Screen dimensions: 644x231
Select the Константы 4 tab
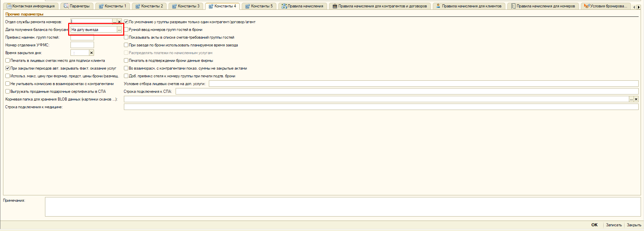[223, 6]
